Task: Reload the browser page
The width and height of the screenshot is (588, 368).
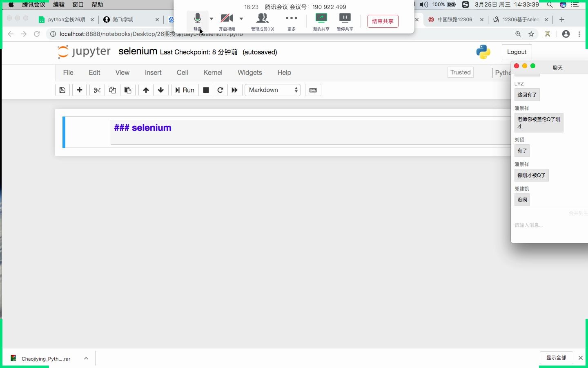Action: (x=37, y=34)
